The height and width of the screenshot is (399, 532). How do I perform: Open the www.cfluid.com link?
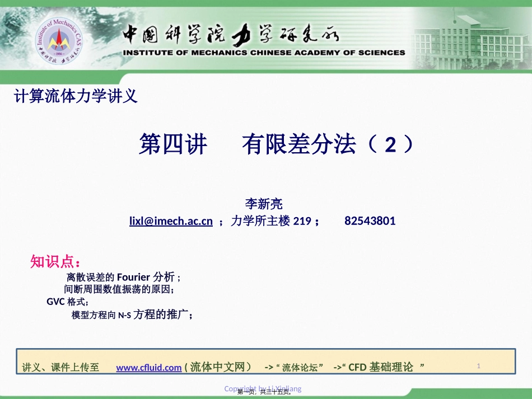tap(149, 368)
